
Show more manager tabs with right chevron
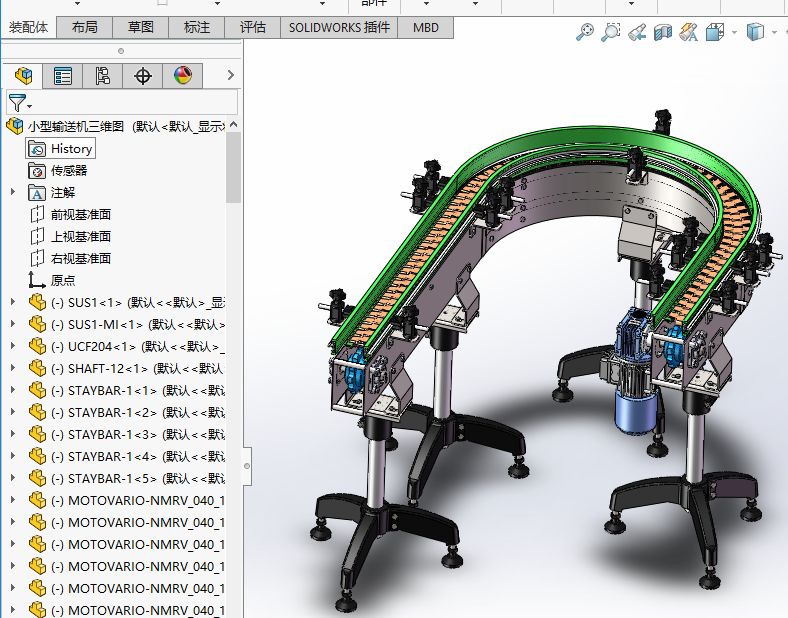[231, 76]
